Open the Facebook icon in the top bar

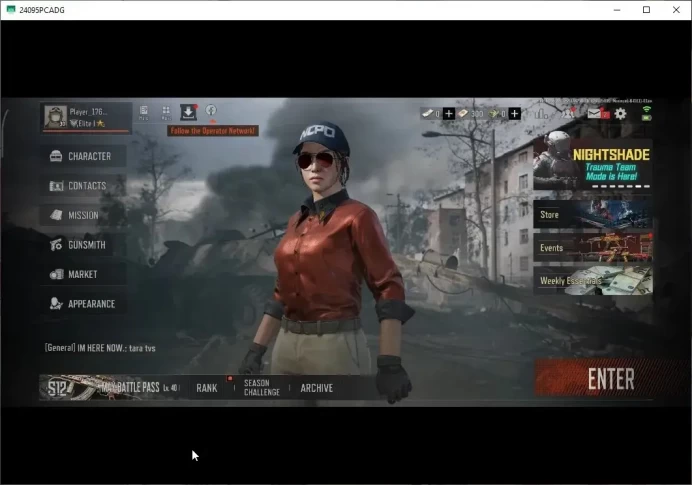click(211, 110)
